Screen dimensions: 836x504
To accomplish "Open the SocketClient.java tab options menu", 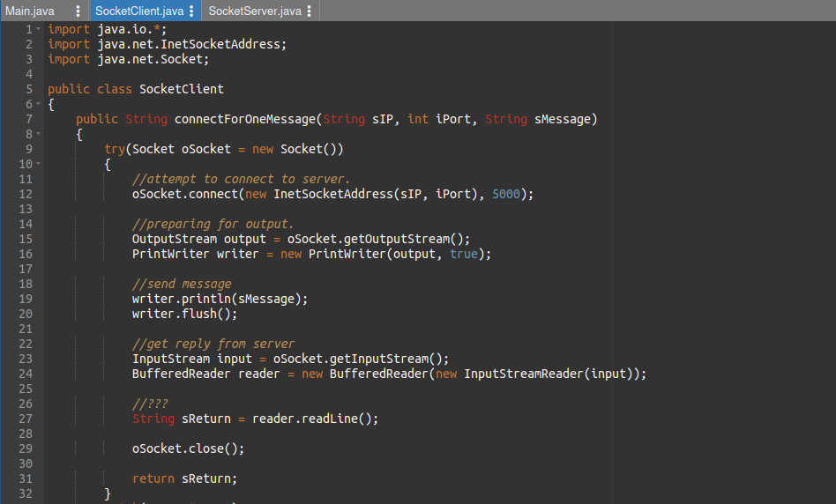I will click(192, 11).
